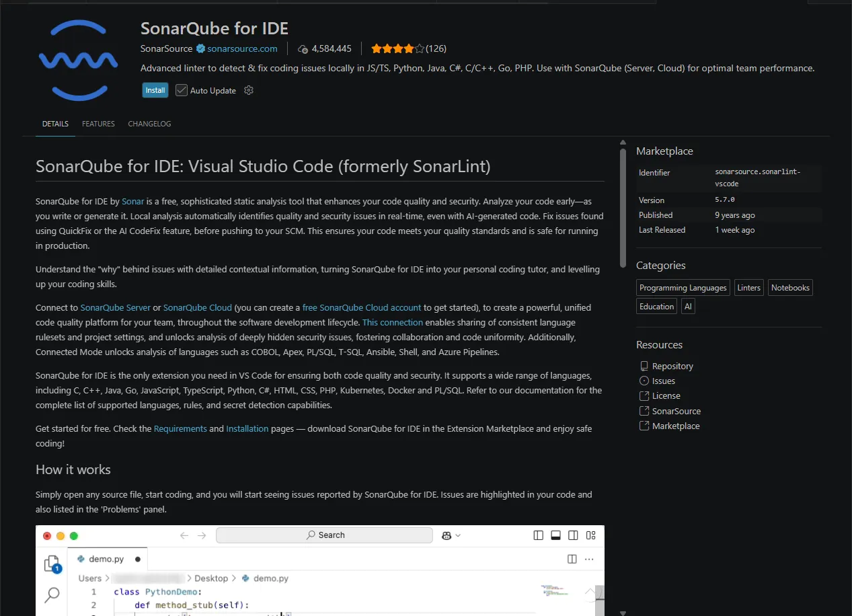
Task: Install the SonarQube for IDE extension
Action: coord(155,90)
